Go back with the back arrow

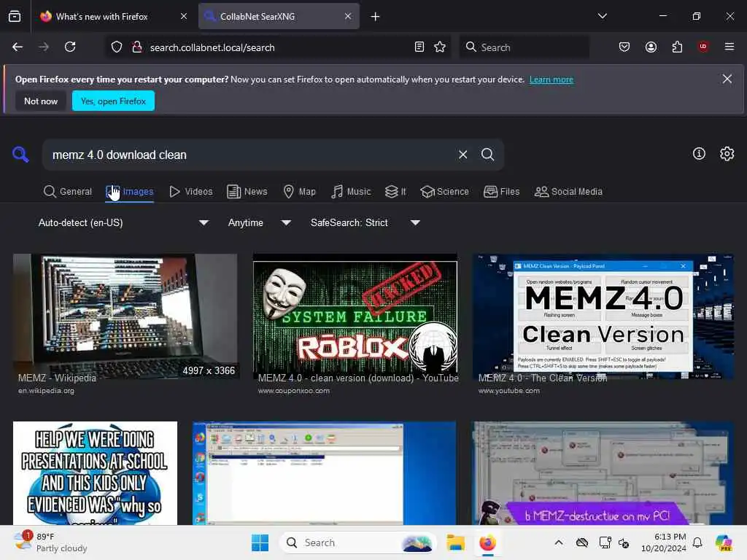18,47
